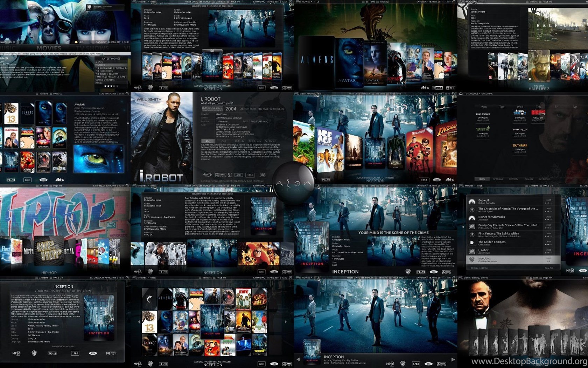Click the 8.5 rating badge under the Aliens showcase
The width and height of the screenshot is (588, 368).
(450, 88)
